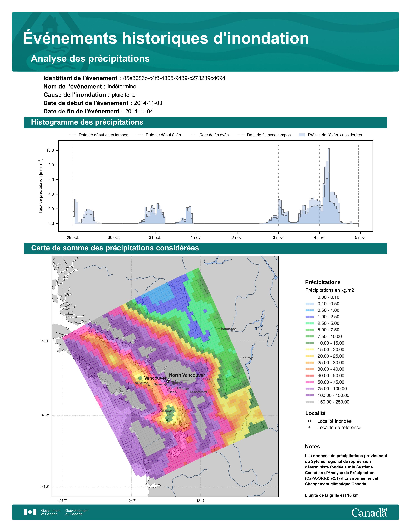The image size is (411, 532).
Task: Click the 10.0 y-axis tick label
Action: (50, 150)
